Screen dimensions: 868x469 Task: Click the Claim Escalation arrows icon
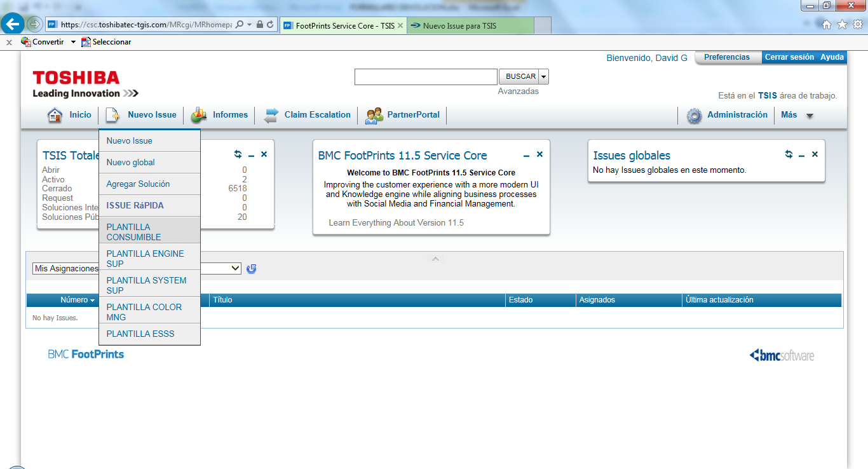271,116
